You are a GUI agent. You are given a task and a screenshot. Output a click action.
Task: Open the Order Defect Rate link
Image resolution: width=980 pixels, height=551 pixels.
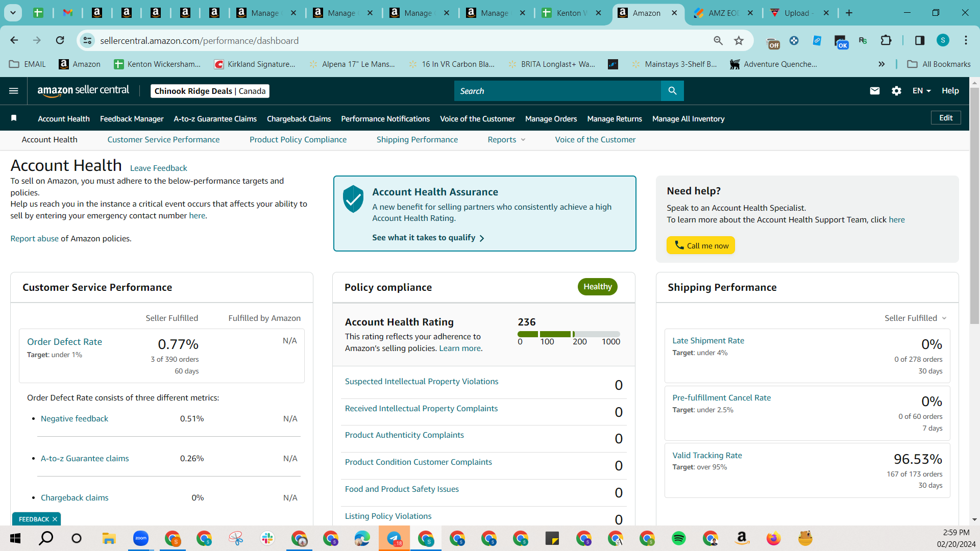64,342
